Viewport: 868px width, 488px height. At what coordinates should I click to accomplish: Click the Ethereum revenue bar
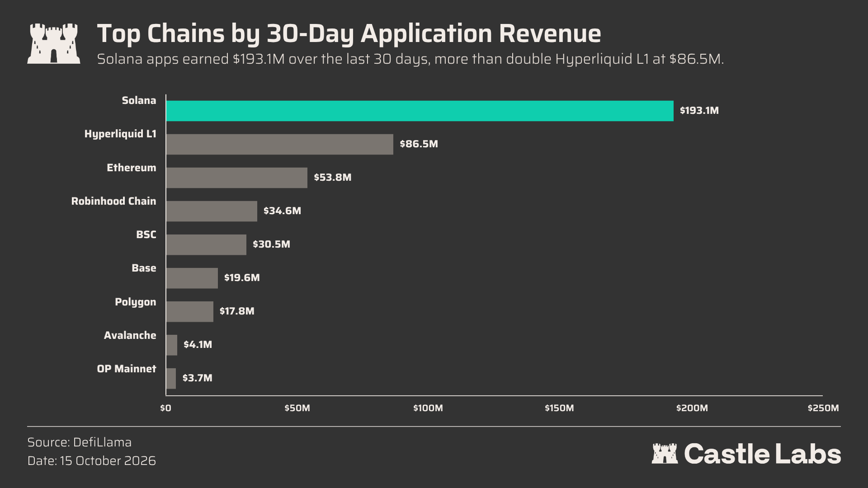point(236,178)
